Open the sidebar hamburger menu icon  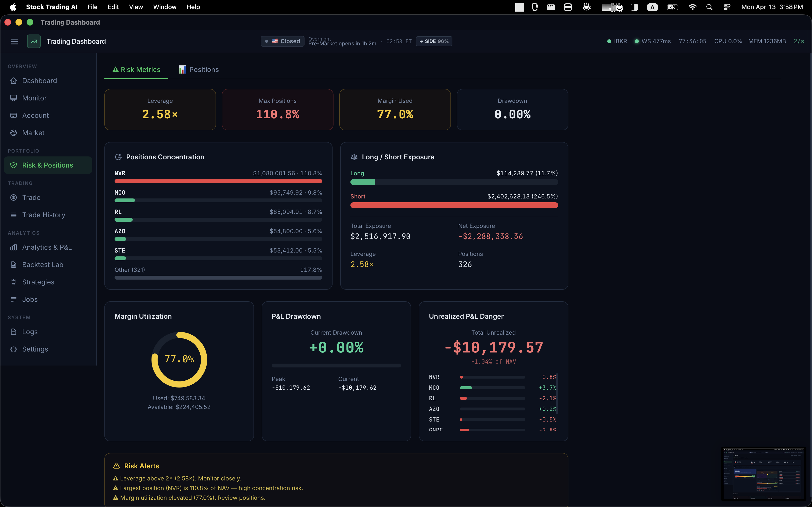14,41
